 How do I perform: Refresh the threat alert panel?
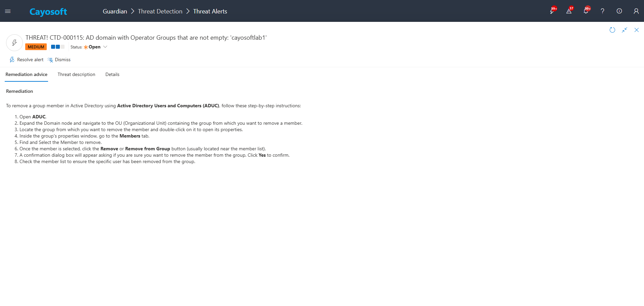612,30
